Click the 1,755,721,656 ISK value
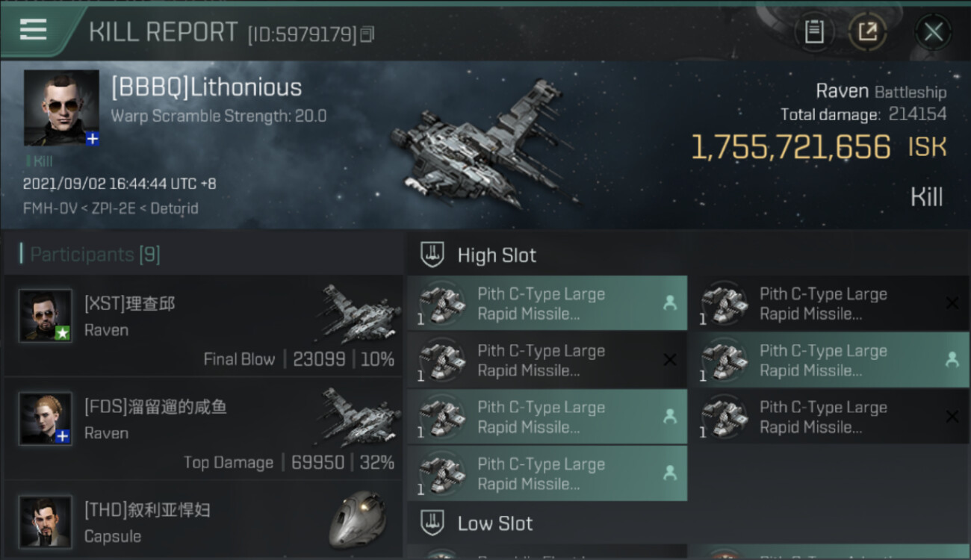 [790, 148]
